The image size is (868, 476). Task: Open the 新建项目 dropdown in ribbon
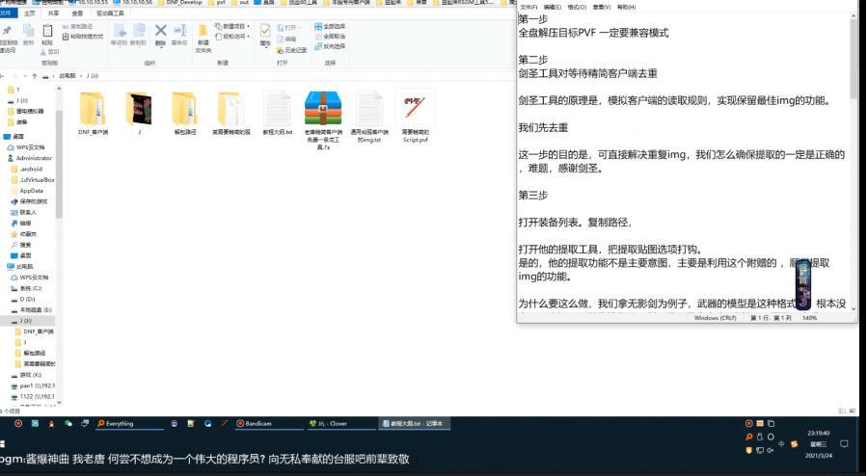click(232, 26)
